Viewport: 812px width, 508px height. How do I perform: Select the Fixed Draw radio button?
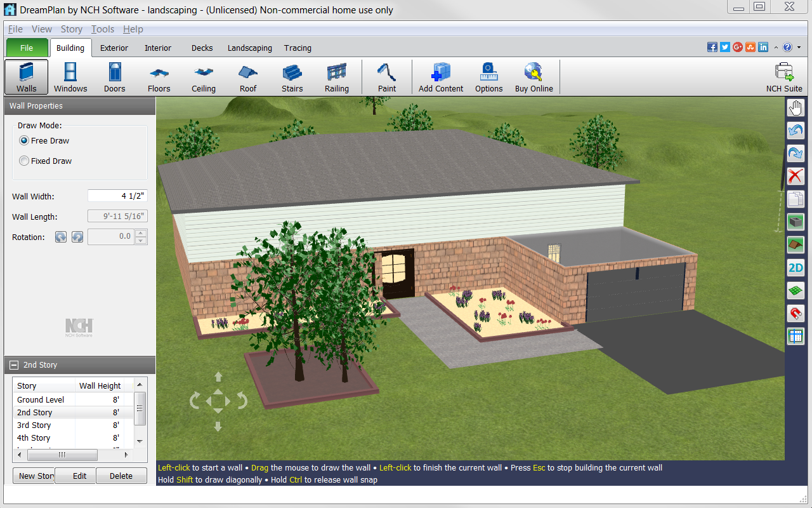pos(25,161)
